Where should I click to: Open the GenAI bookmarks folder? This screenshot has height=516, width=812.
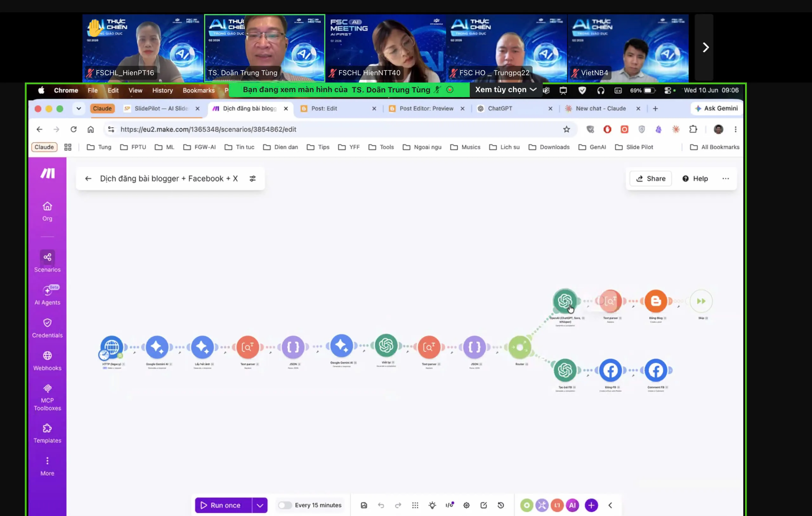(593, 147)
